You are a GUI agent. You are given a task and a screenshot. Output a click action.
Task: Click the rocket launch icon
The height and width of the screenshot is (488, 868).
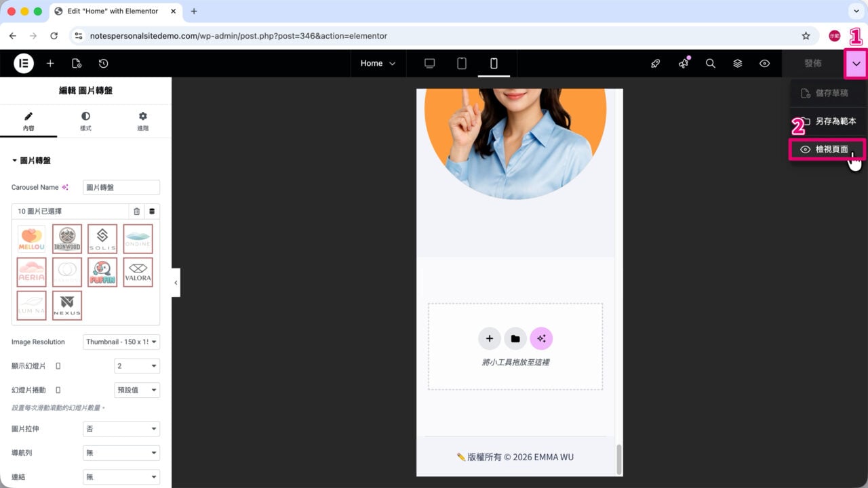tap(655, 63)
